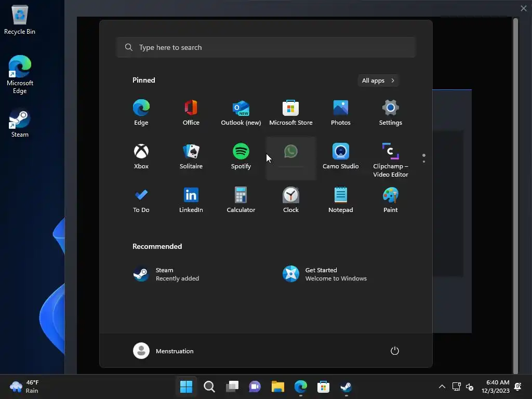This screenshot has width=532, height=399.
Task: Launch the Photos app
Action: click(x=341, y=113)
